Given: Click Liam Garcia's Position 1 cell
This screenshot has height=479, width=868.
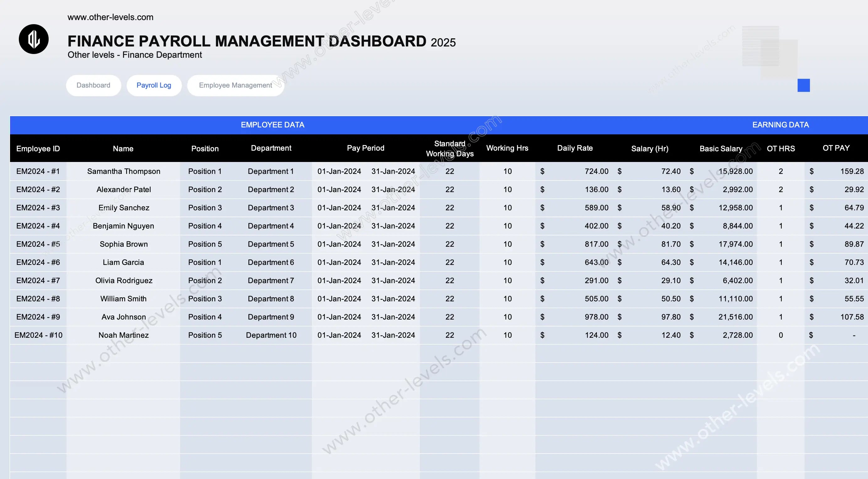Looking at the screenshot, I should [205, 262].
